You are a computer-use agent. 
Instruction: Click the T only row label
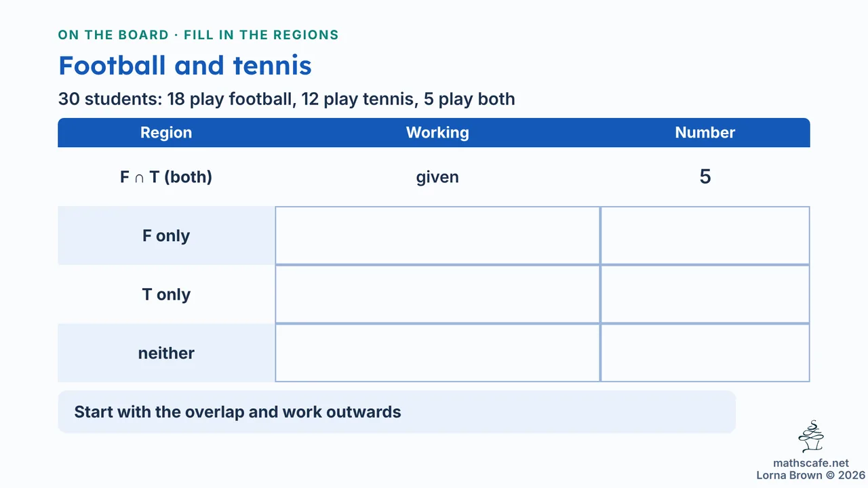pyautogui.click(x=166, y=295)
